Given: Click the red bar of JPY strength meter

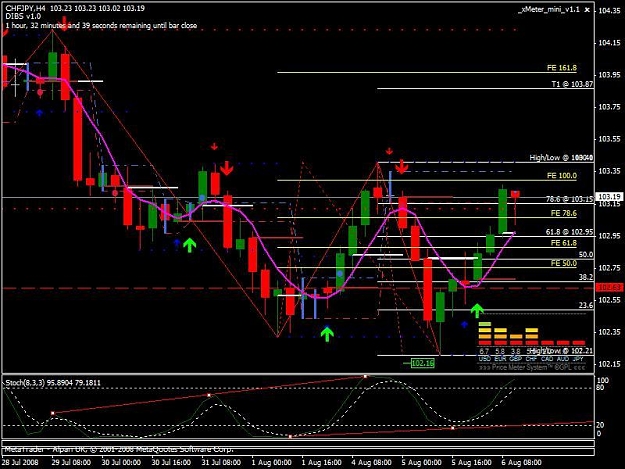Looking at the screenshot, I should pyautogui.click(x=578, y=343).
